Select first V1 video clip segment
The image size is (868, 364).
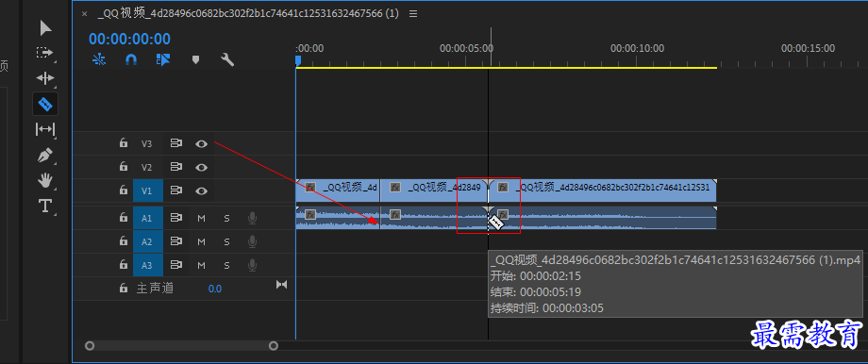pyautogui.click(x=338, y=190)
